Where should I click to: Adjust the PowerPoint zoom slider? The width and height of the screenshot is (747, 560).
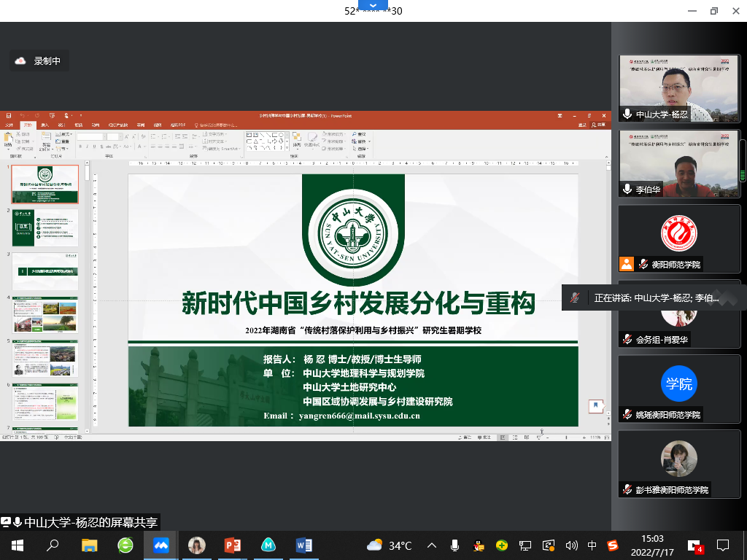pyautogui.click(x=566, y=437)
